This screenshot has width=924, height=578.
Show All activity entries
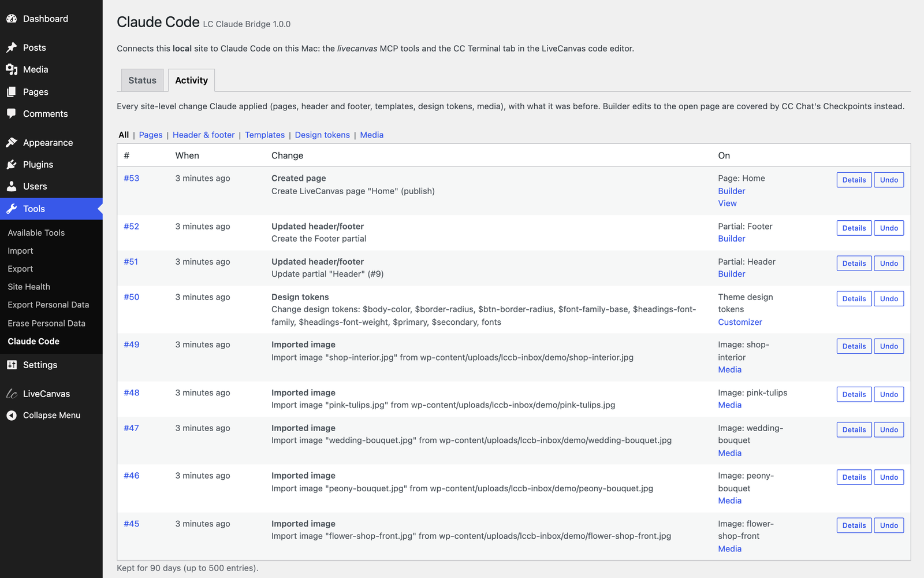(x=124, y=135)
